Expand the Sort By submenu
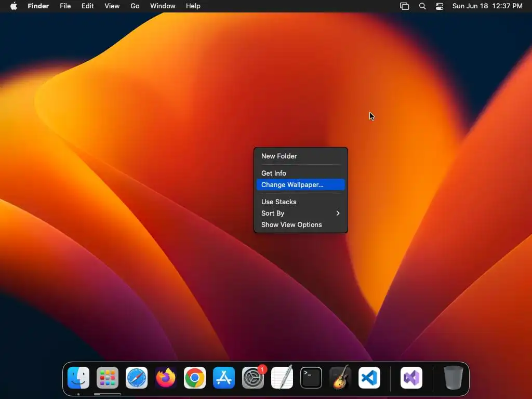This screenshot has width=532, height=399. pos(301,213)
